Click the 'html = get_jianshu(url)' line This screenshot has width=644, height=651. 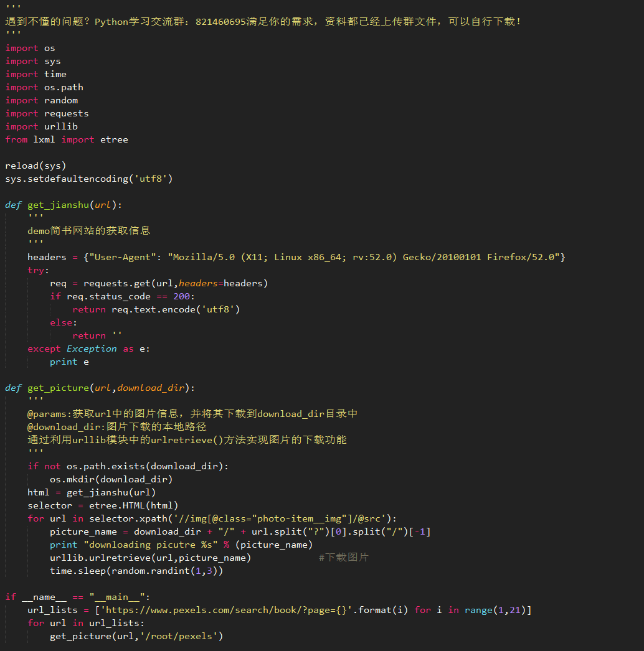[x=92, y=493]
